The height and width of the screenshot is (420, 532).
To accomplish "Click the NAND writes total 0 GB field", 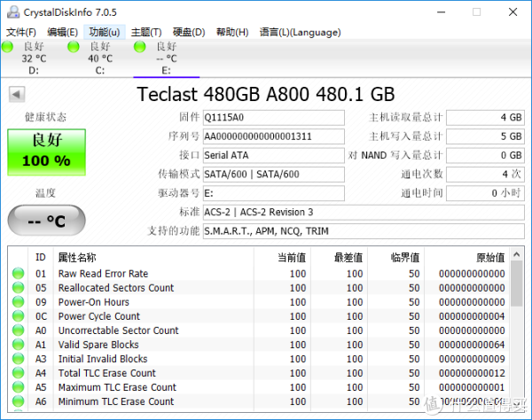I will pyautogui.click(x=485, y=156).
